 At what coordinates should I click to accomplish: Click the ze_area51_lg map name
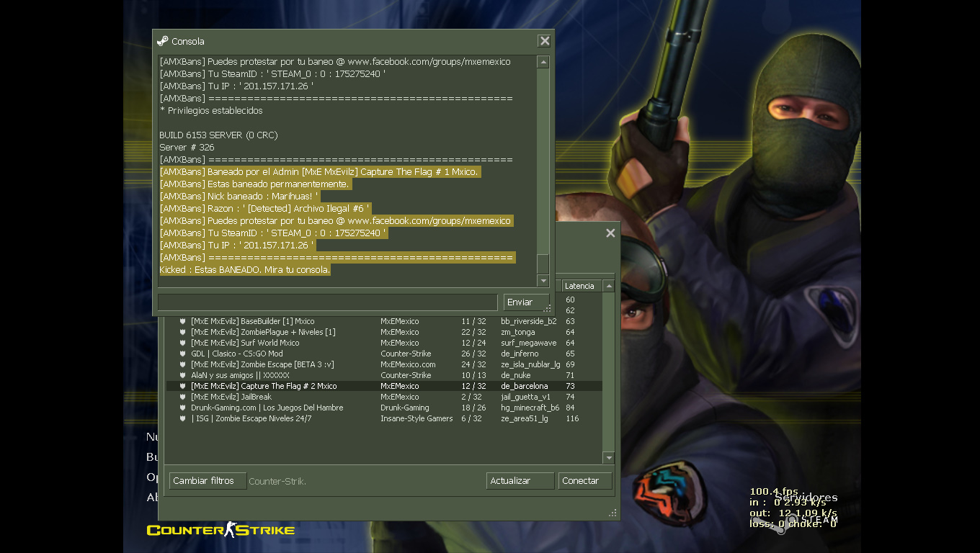point(525,418)
